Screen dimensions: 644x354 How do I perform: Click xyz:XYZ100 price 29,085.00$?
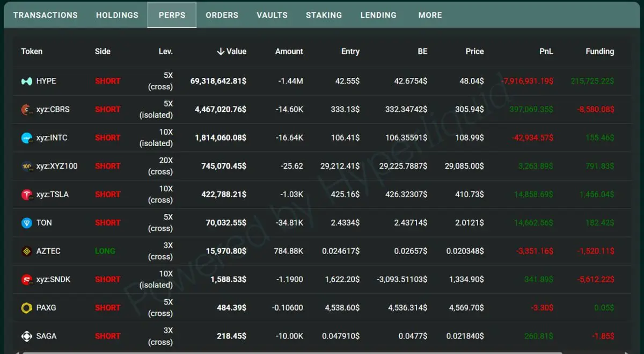(464, 166)
